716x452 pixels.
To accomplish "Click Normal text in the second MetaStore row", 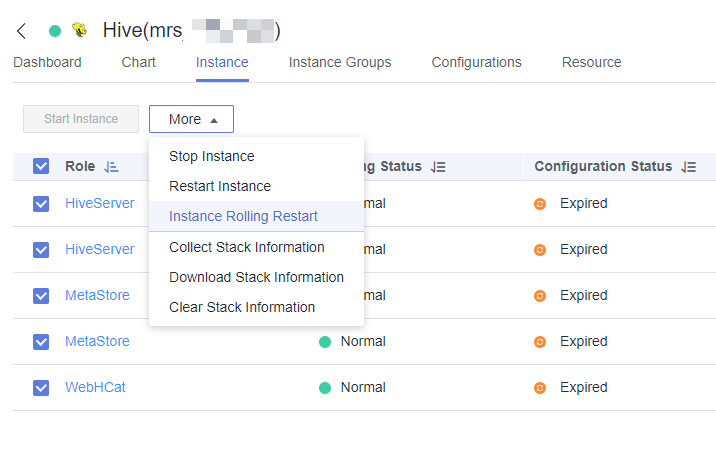I will pos(363,341).
